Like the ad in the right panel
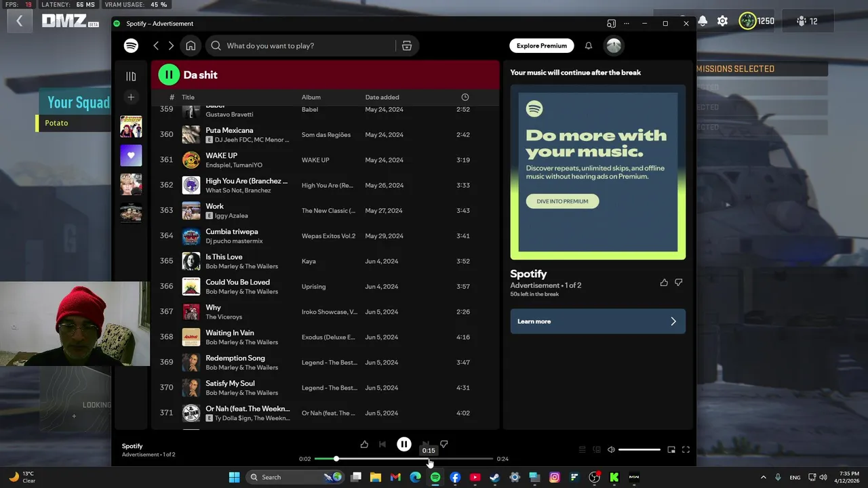This screenshot has width=868, height=488. 664,282
